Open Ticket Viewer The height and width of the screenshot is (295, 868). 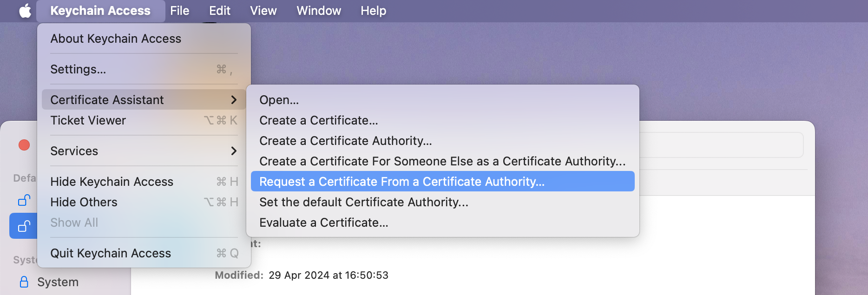(144, 120)
